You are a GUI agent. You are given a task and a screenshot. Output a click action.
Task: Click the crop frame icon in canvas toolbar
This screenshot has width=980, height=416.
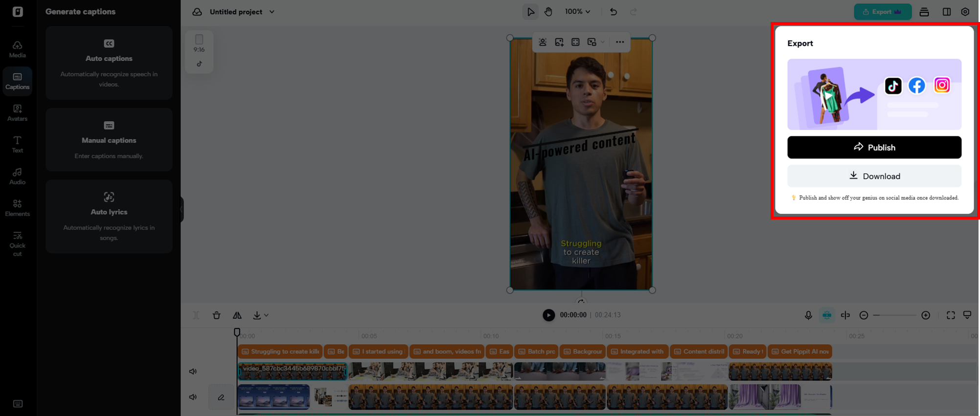(575, 42)
